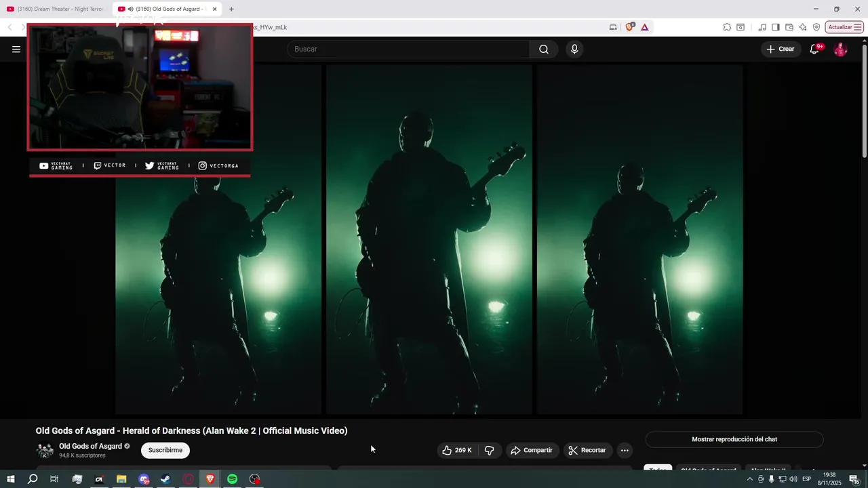Screen dimensions: 868x488
Task: Open Windows Start menu
Action: (x=10, y=479)
